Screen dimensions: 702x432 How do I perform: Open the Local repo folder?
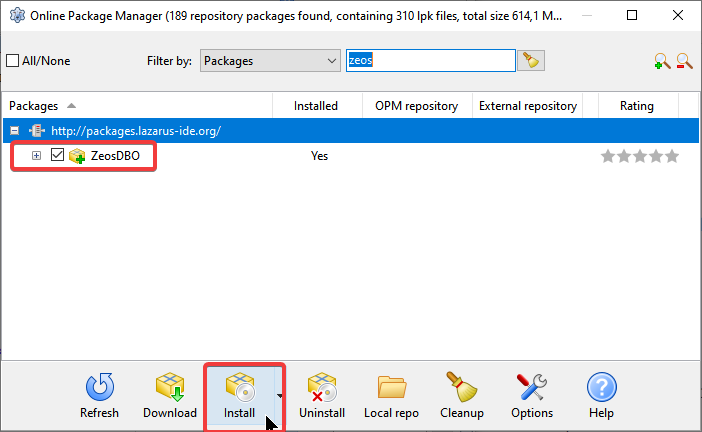click(x=391, y=396)
